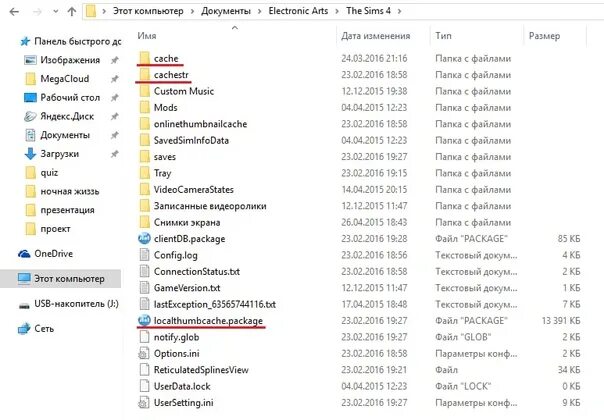Select ReticulatedSplinesView file icon
Screen dimensions: 604x420
144,370
